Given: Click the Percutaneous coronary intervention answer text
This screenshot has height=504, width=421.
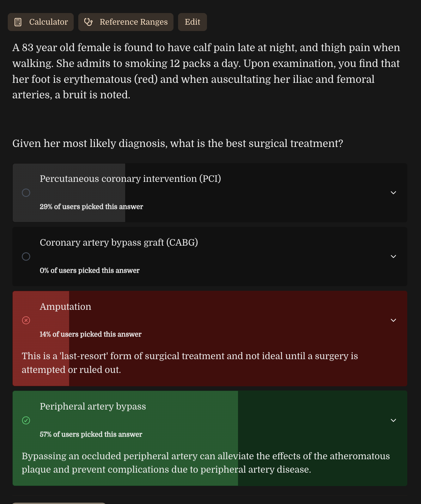Looking at the screenshot, I should pyautogui.click(x=130, y=179).
